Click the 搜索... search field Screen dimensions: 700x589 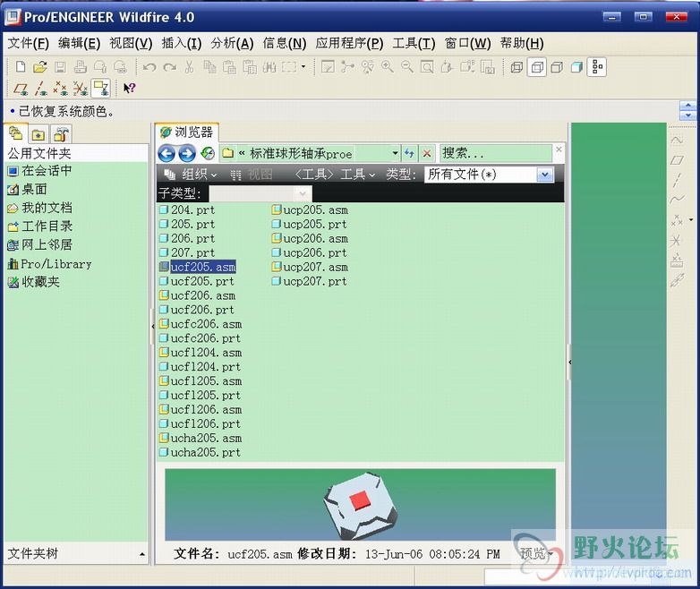(x=496, y=154)
